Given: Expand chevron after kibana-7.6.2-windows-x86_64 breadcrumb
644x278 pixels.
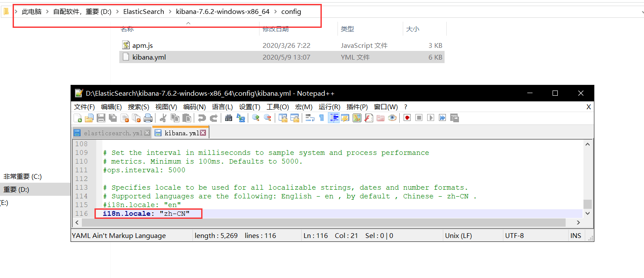Looking at the screenshot, I should click(275, 12).
